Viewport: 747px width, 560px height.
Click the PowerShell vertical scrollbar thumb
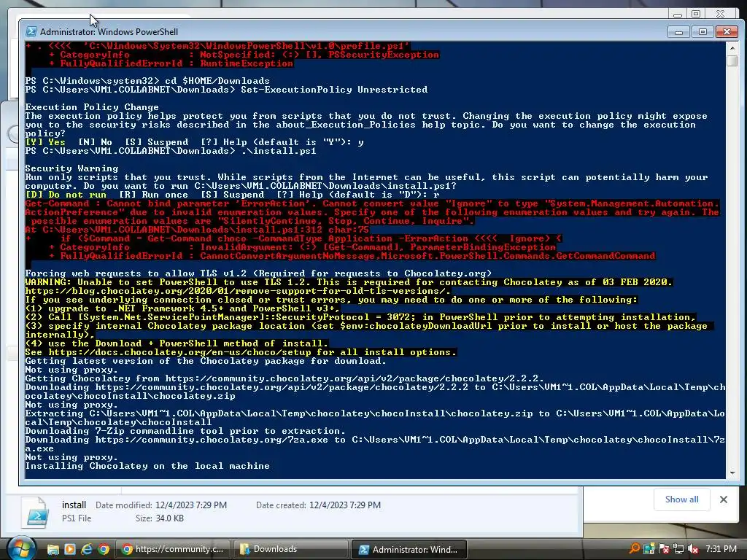point(732,61)
